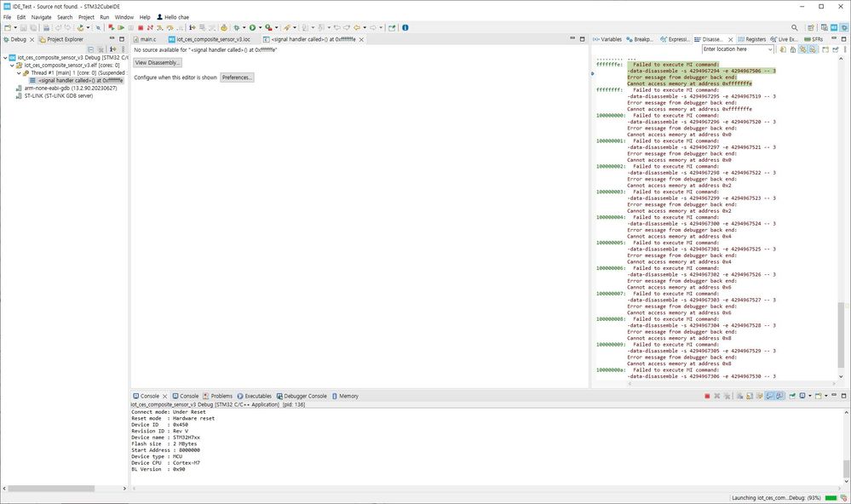Click the green Resume debug icon
Image resolution: width=851 pixels, height=504 pixels.
(121, 27)
